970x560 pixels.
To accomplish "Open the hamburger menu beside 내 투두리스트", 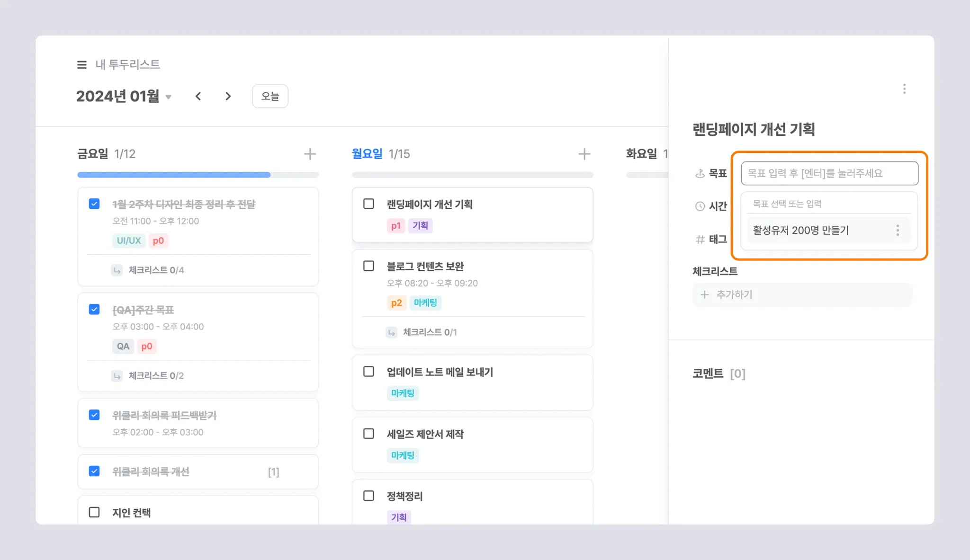I will [x=81, y=64].
